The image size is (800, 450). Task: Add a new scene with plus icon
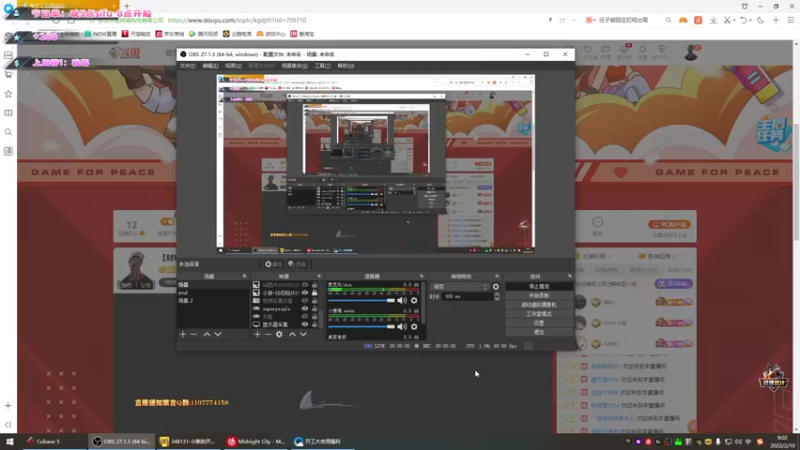[183, 334]
